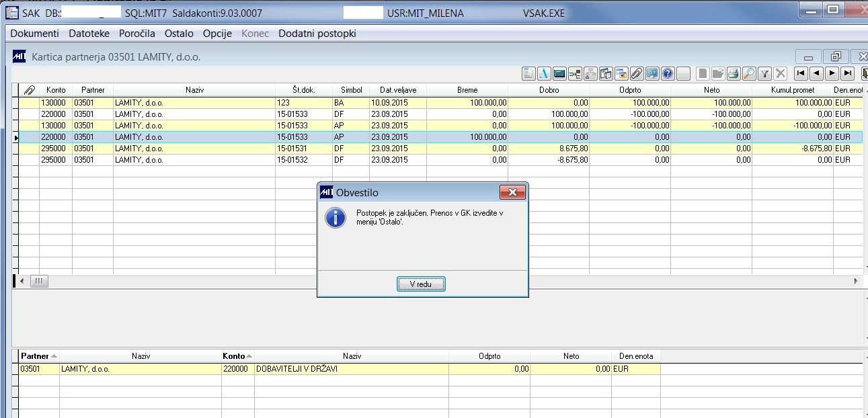Image resolution: width=868 pixels, height=418 pixels.
Task: Click the paperclip attachment toolbar icon
Action: click(x=637, y=73)
